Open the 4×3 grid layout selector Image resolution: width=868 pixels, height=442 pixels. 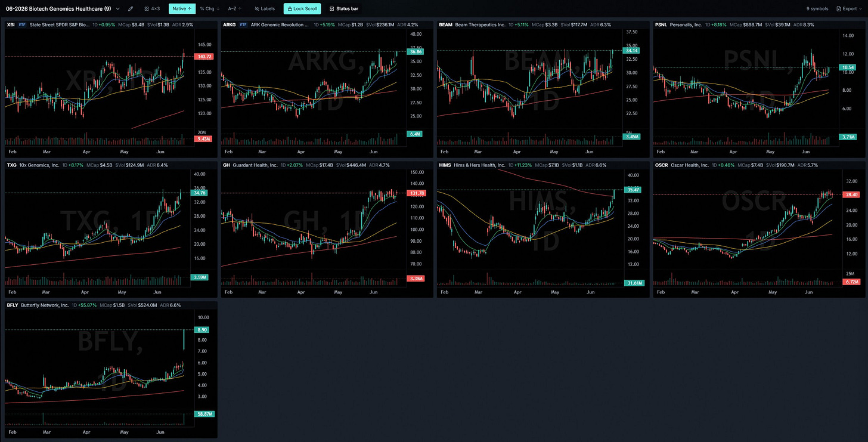pos(152,9)
